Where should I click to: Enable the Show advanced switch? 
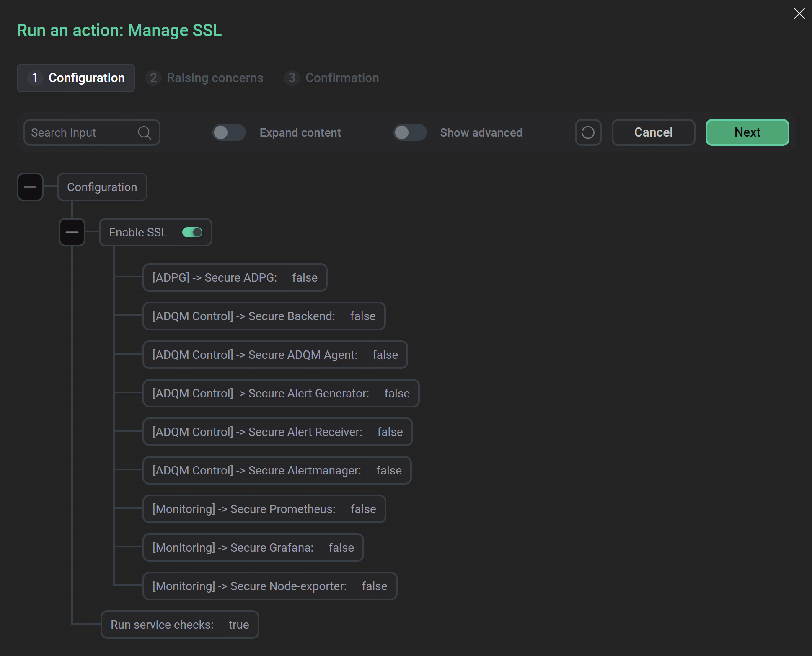pyautogui.click(x=409, y=132)
